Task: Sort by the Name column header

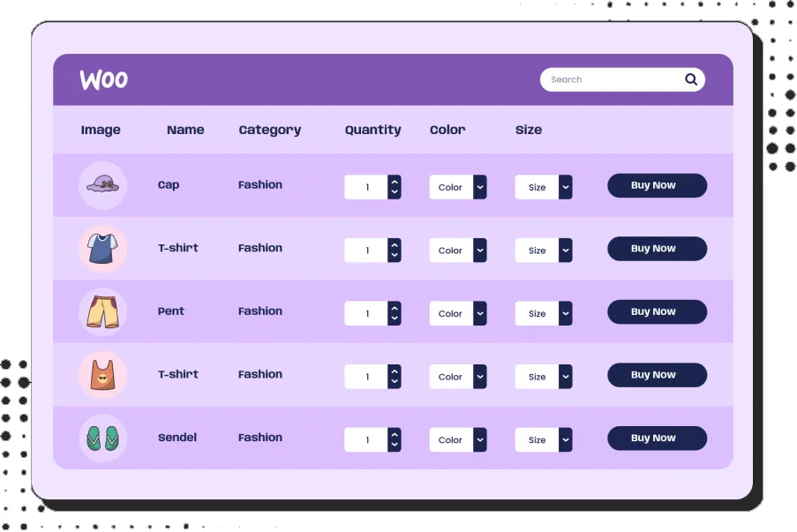Action: (185, 130)
